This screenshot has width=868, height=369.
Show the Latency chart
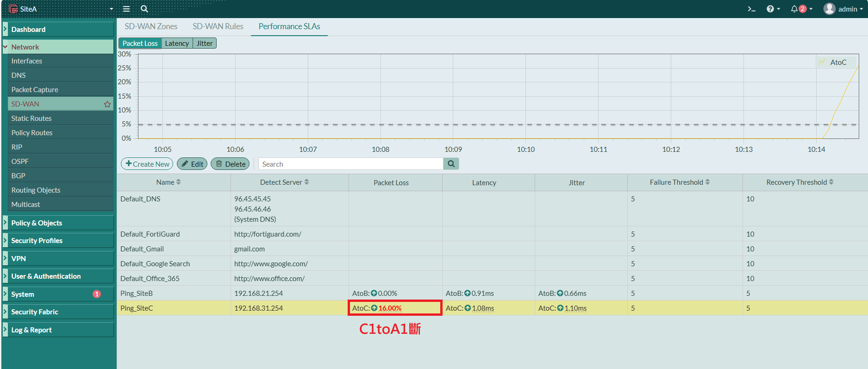[x=177, y=43]
